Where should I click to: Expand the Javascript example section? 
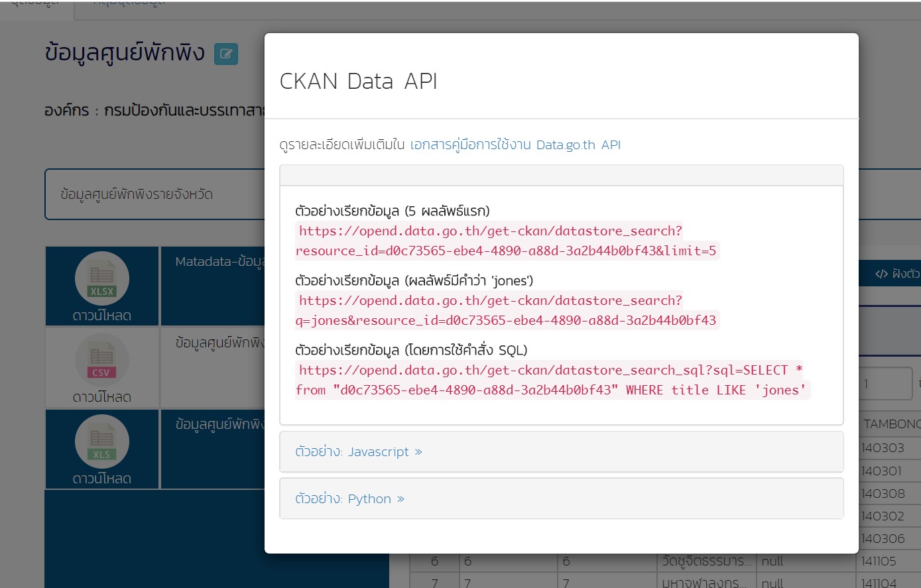(359, 452)
